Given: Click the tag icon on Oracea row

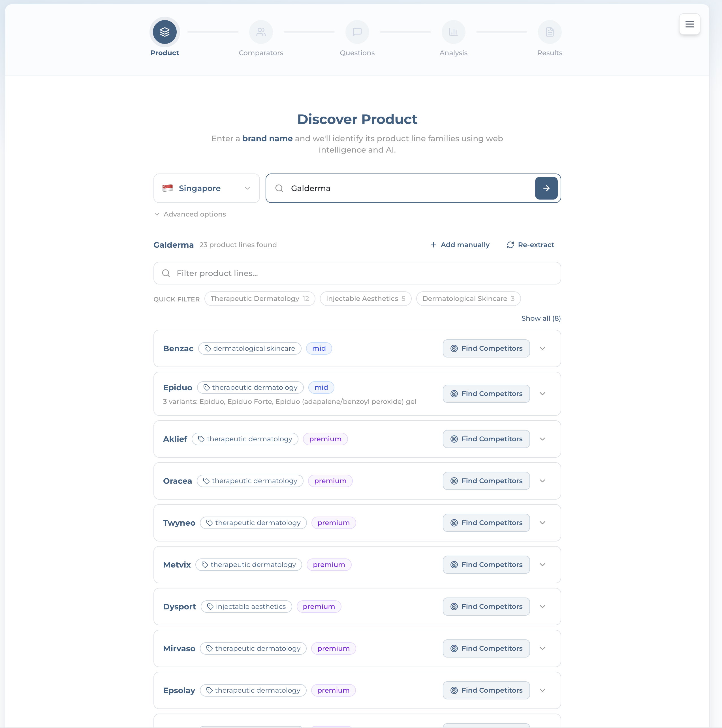Looking at the screenshot, I should pyautogui.click(x=206, y=481).
